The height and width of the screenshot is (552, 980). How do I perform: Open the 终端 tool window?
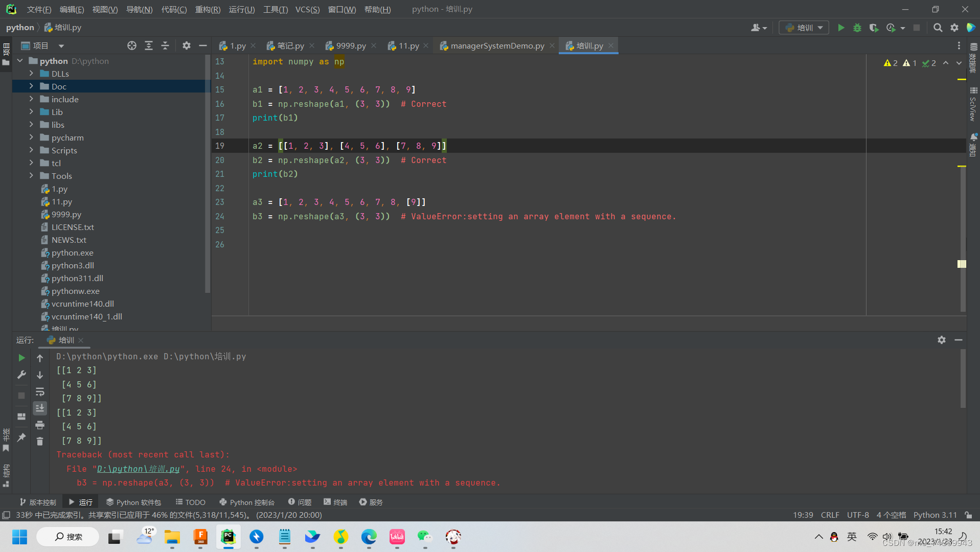pyautogui.click(x=335, y=502)
